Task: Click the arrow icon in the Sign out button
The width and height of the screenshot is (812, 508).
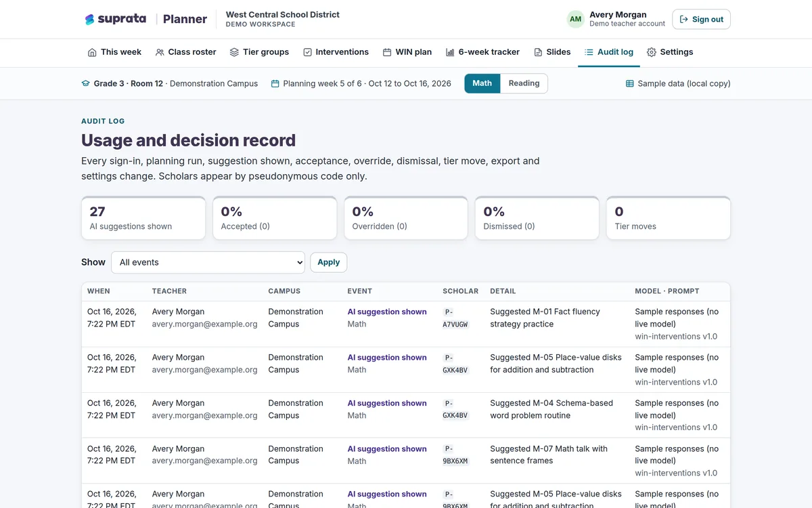Action: click(x=684, y=19)
